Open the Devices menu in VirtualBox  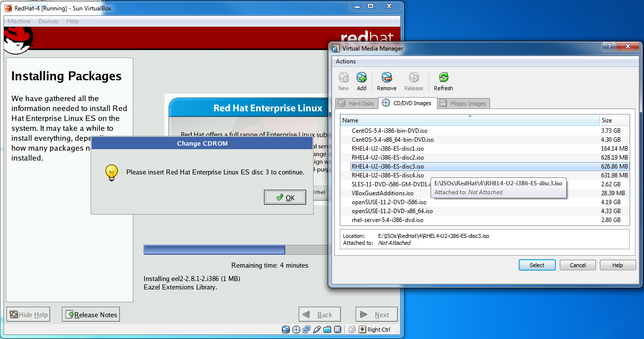point(49,21)
